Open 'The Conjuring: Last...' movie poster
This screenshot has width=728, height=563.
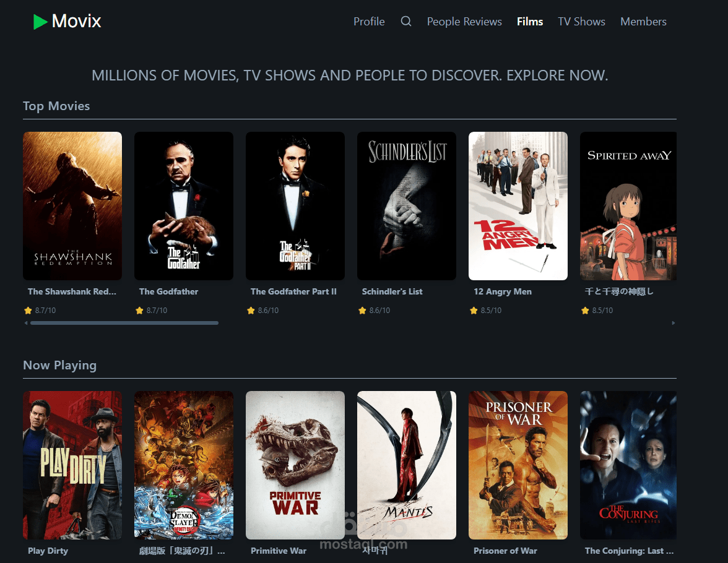pos(628,465)
